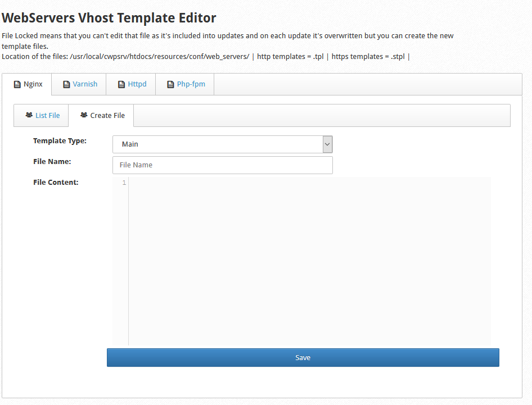Viewport: 532px width, 405px height.
Task: Click the WebServers Vhost Template Editor heading
Action: [x=109, y=18]
